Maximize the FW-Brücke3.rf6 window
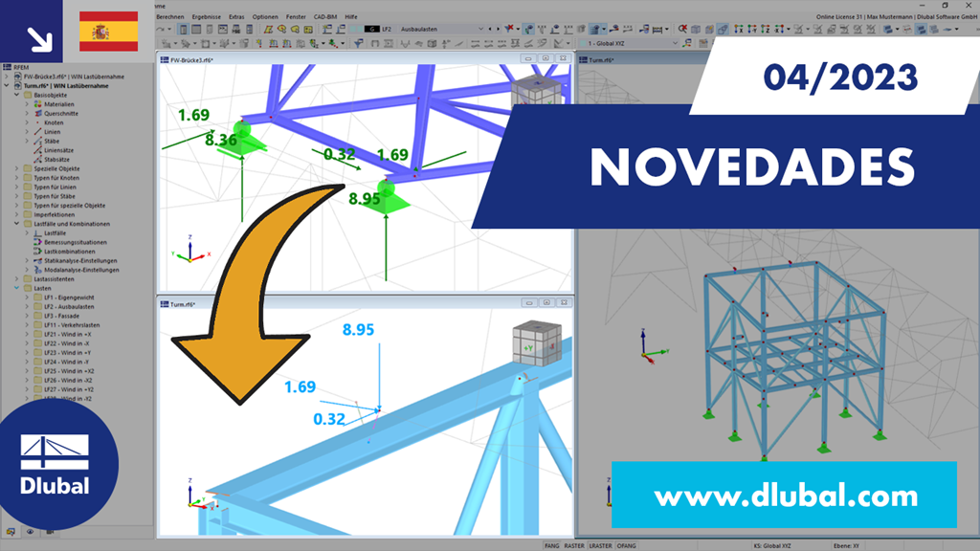Image resolution: width=980 pixels, height=551 pixels. point(546,58)
